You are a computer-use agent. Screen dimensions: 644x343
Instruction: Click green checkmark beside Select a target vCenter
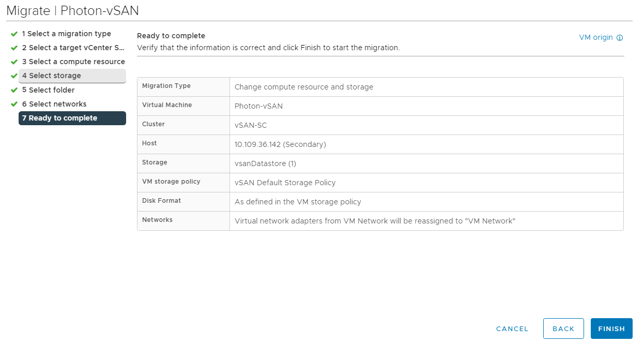(14, 48)
